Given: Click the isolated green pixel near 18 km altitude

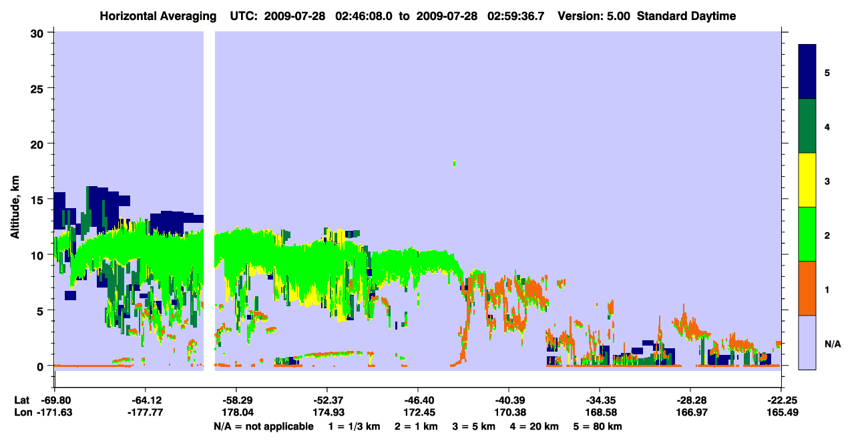Looking at the screenshot, I should pyautogui.click(x=454, y=163).
